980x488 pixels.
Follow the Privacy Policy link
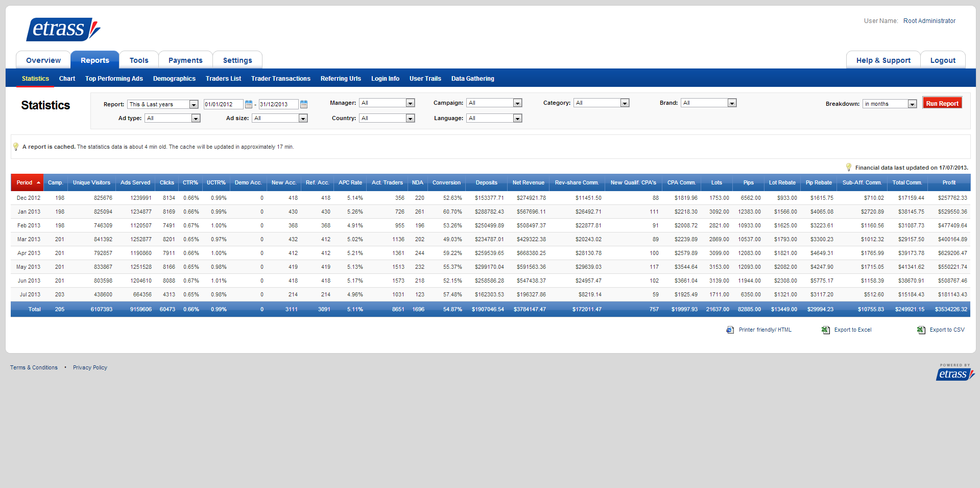point(90,368)
